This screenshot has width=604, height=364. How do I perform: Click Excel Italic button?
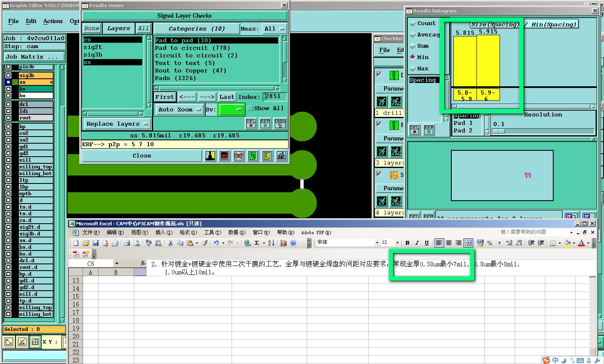coord(417,243)
